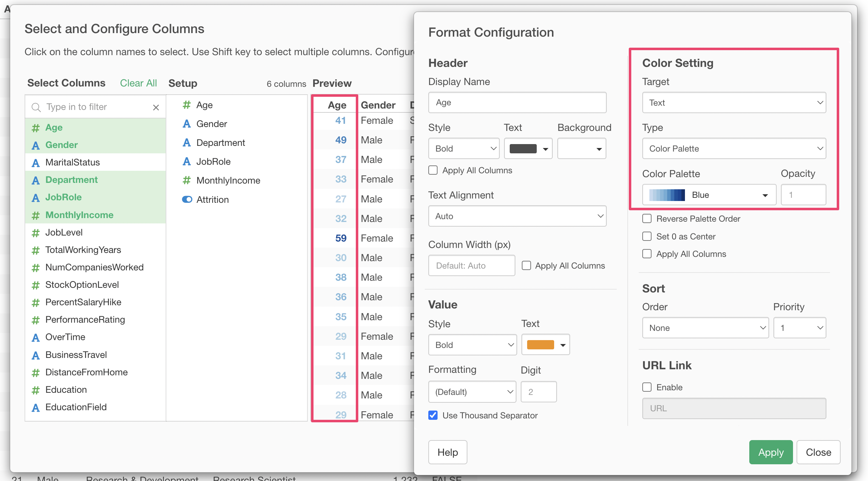Click the Clear All link
The image size is (868, 481).
point(138,83)
